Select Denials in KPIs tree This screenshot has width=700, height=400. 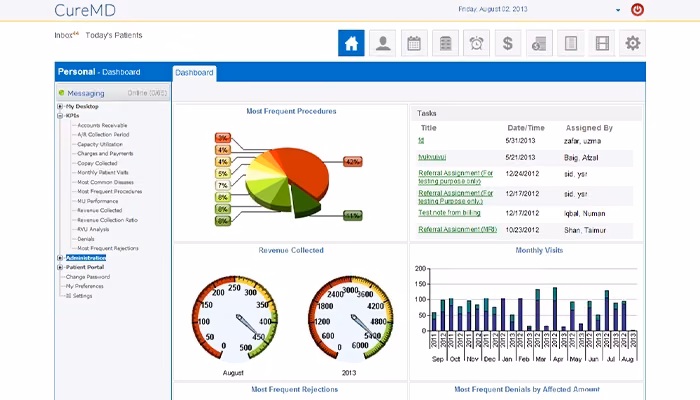point(86,239)
